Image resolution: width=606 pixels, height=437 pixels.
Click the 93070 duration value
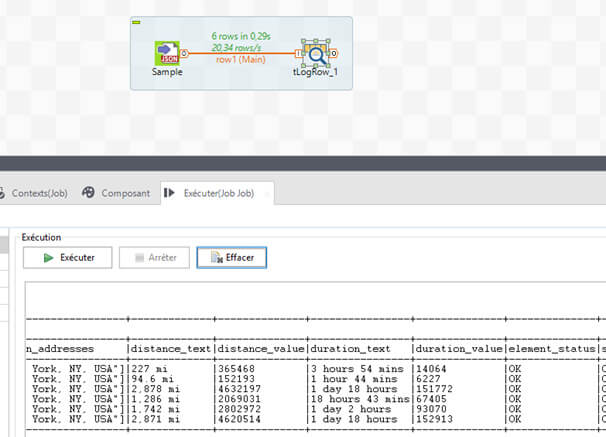431,409
